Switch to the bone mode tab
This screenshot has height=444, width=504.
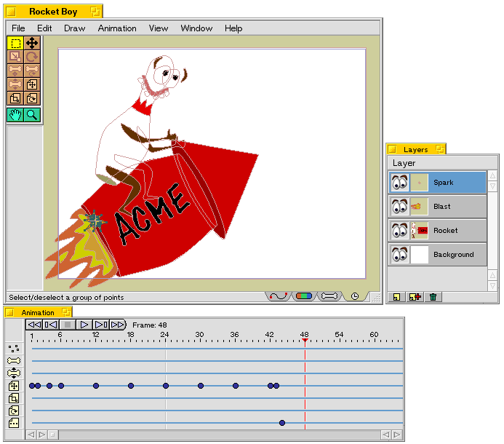[x=329, y=296]
